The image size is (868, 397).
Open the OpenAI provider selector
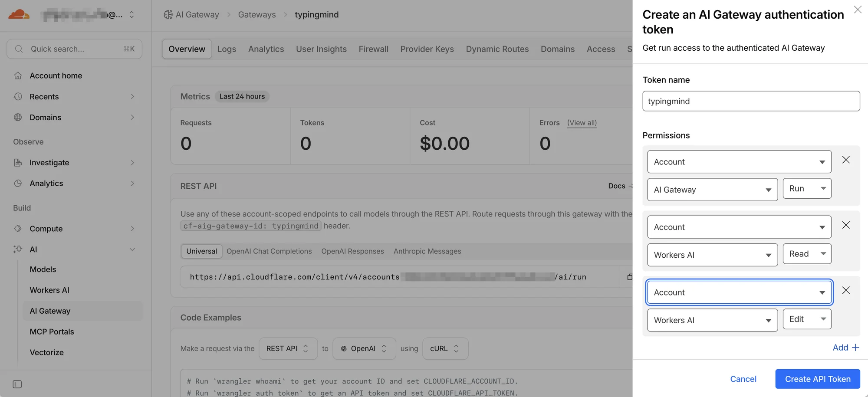click(x=364, y=348)
